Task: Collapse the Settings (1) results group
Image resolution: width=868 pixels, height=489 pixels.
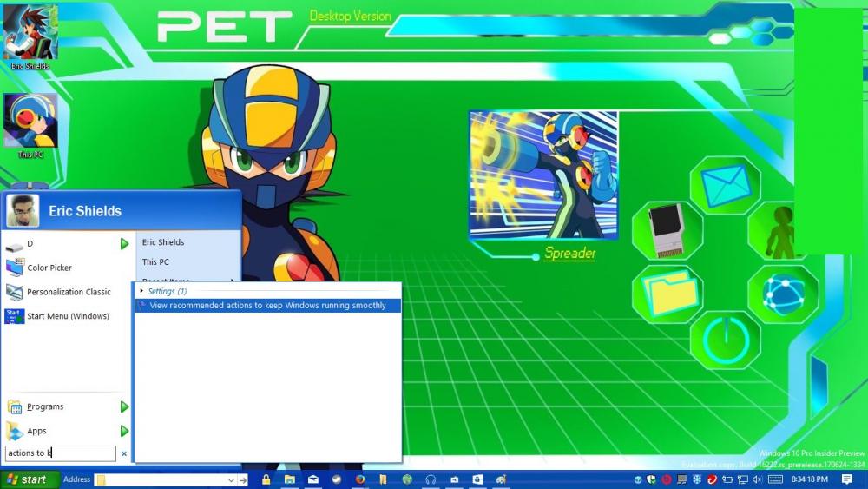Action: 142,291
